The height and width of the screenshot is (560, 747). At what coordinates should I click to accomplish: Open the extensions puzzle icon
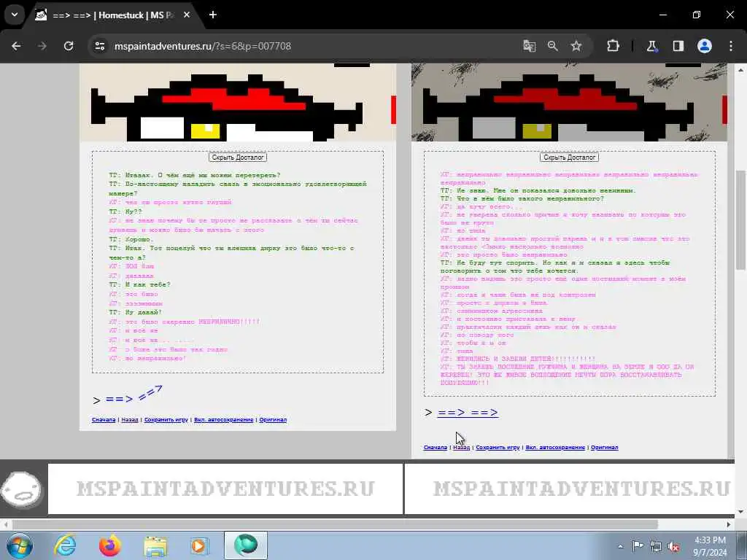coord(613,46)
